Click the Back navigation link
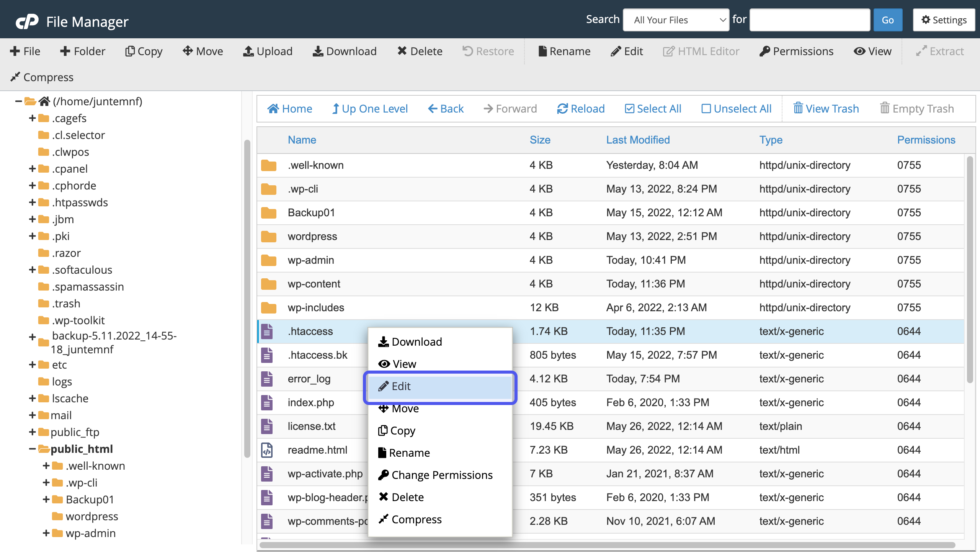Viewport: 980px width, 552px height. [x=446, y=109]
